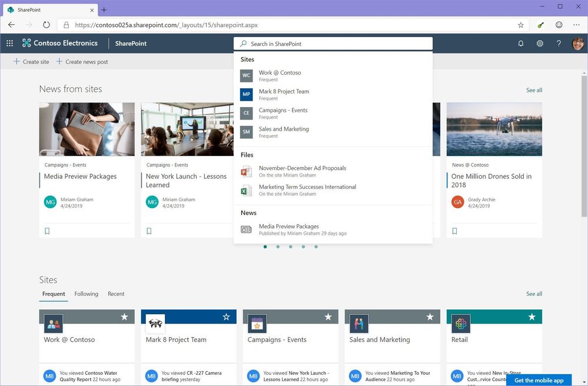Viewport: 588px width, 386px height.
Task: Open the settings gear in SharePoint header
Action: click(540, 44)
